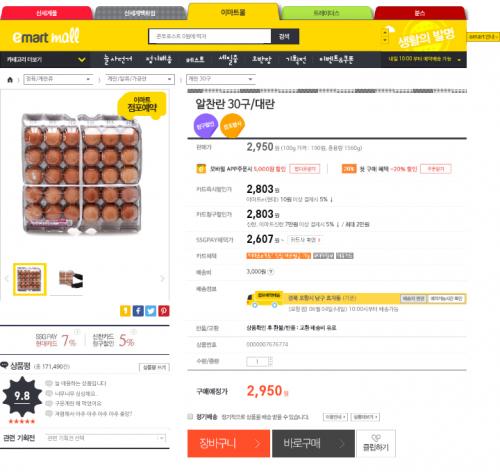Show next product thumbnail arrow
The height and width of the screenshot is (472, 500).
[162, 278]
